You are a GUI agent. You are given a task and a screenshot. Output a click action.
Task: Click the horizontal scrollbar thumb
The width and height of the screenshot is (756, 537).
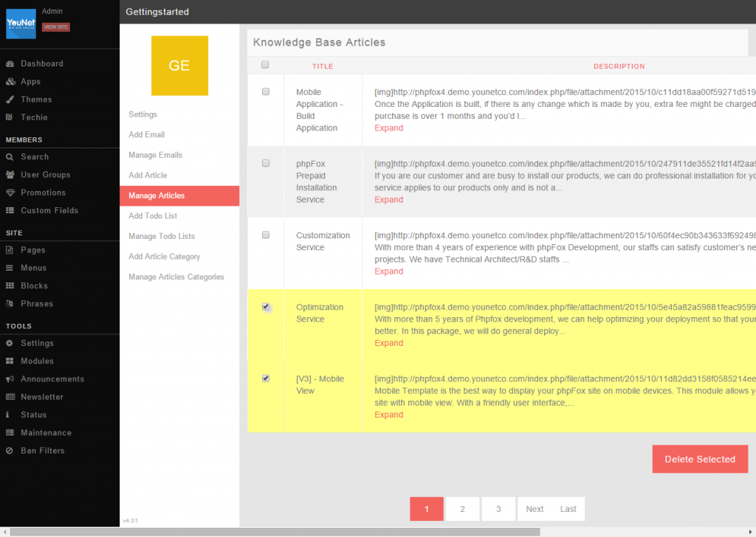click(275, 532)
